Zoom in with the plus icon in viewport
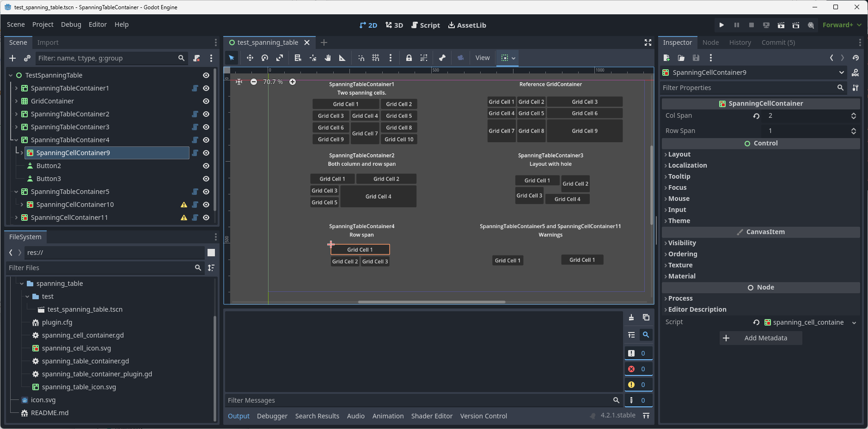The image size is (868, 429). pos(293,82)
